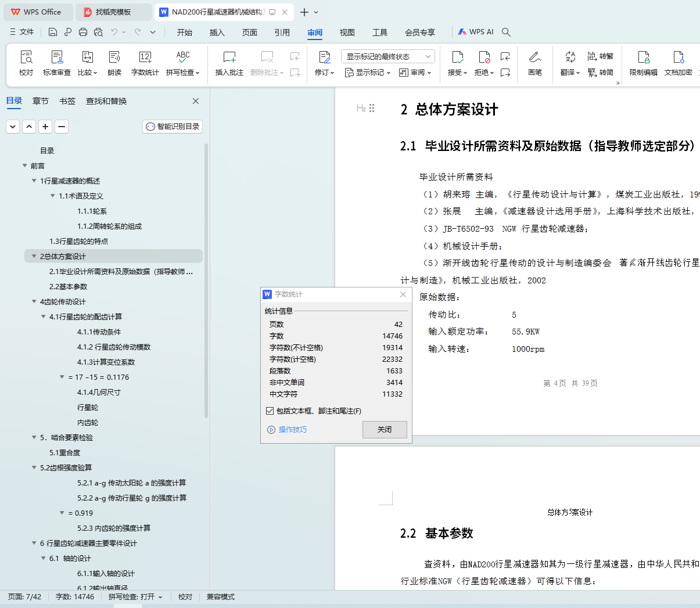700x608 pixels.
Task: Collapse outline levels with up-arrow button
Action: point(29,127)
